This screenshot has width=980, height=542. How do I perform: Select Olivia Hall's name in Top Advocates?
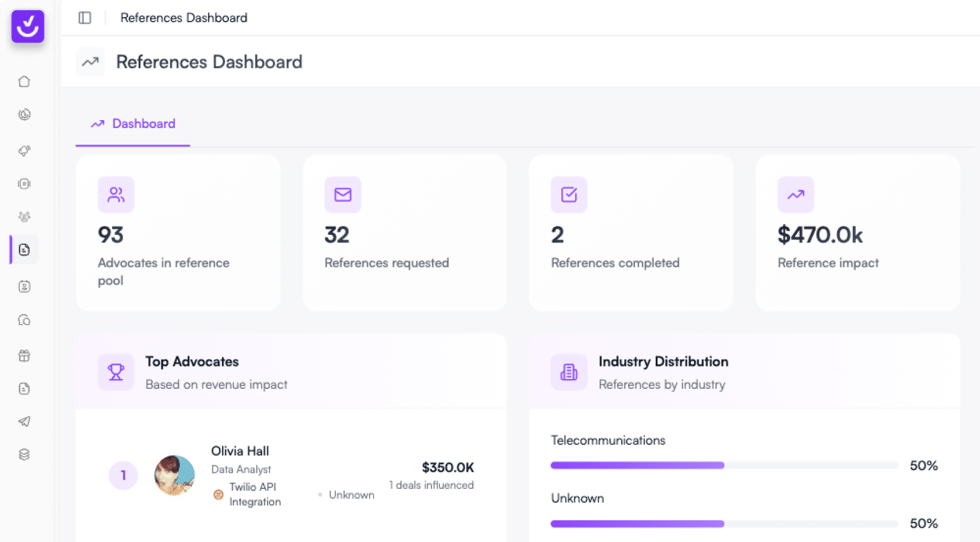pos(240,451)
